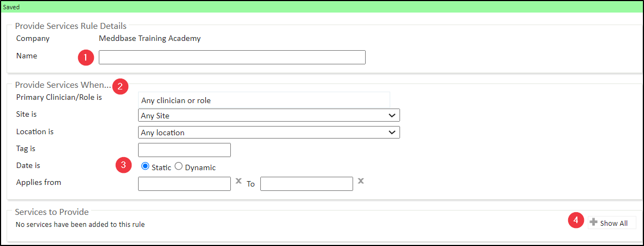644x246 pixels.
Task: Click the green Saved status bar
Action: [x=322, y=7]
